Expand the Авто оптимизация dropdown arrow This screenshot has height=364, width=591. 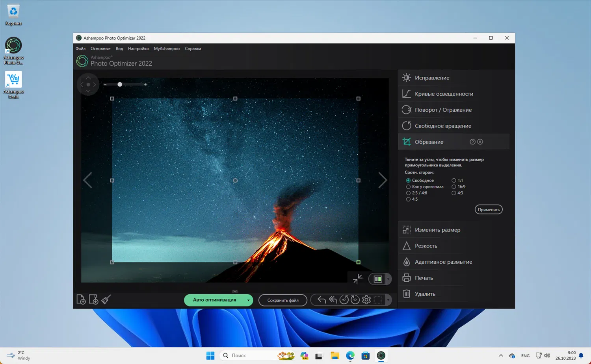point(248,300)
